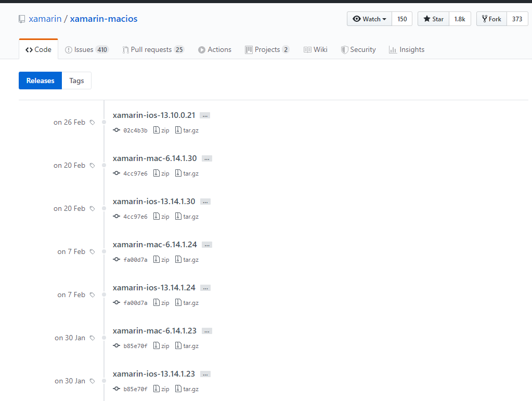Open release xamarin-mac-6.14.1.24

coord(155,245)
